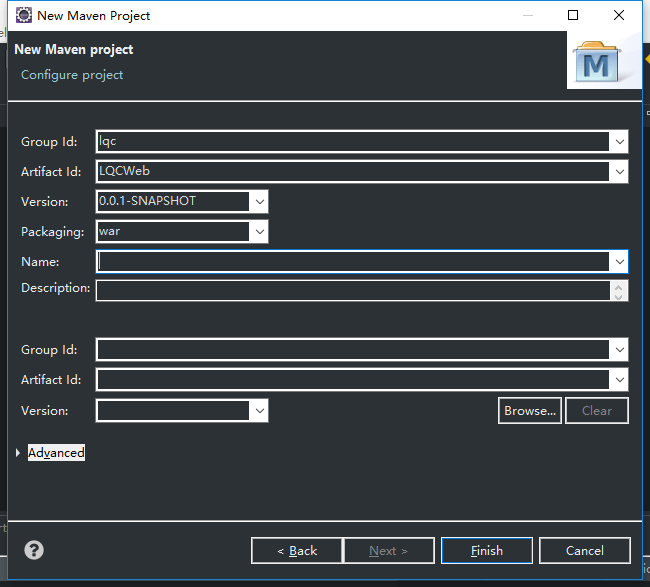
Task: Open the Name field dropdown arrow
Action: (619, 262)
